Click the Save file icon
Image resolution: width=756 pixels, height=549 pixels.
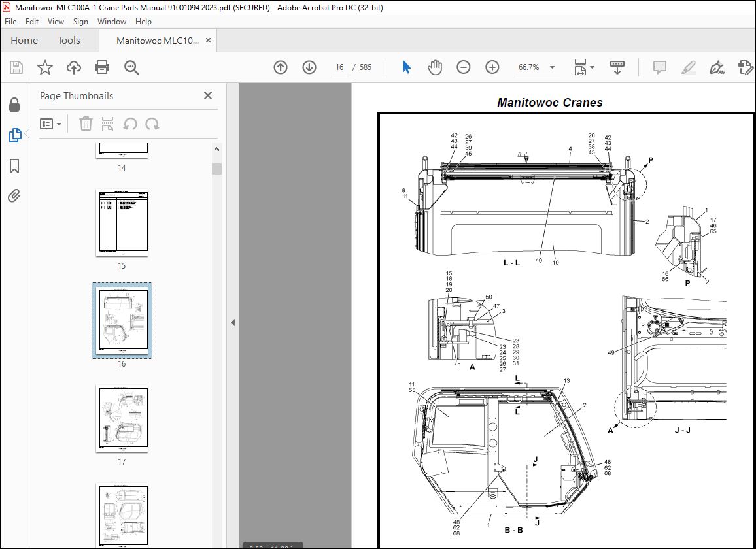pyautogui.click(x=16, y=67)
